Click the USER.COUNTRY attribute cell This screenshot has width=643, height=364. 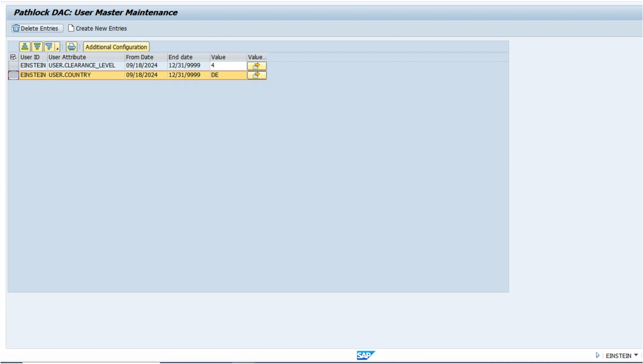coord(86,75)
